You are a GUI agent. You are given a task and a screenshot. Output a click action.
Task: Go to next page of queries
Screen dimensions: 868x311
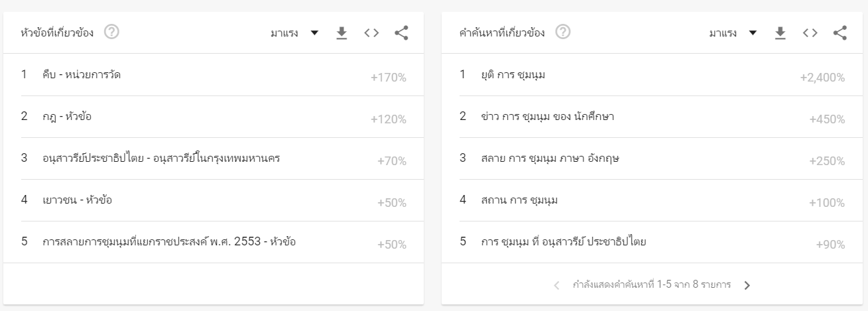pyautogui.click(x=747, y=285)
